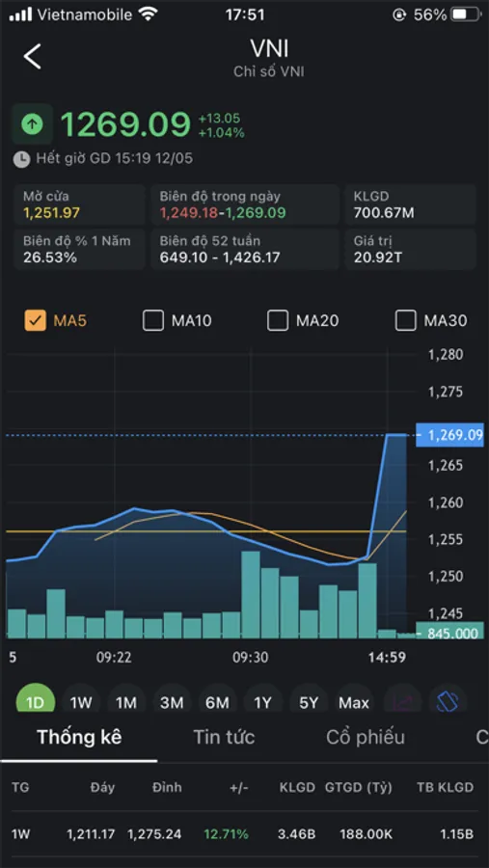Tap the back arrow icon
489x868 pixels.
[32, 57]
